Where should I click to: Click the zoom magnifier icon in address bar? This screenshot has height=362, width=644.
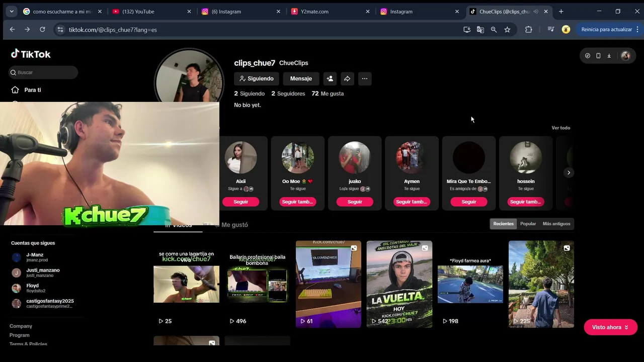pos(494,30)
